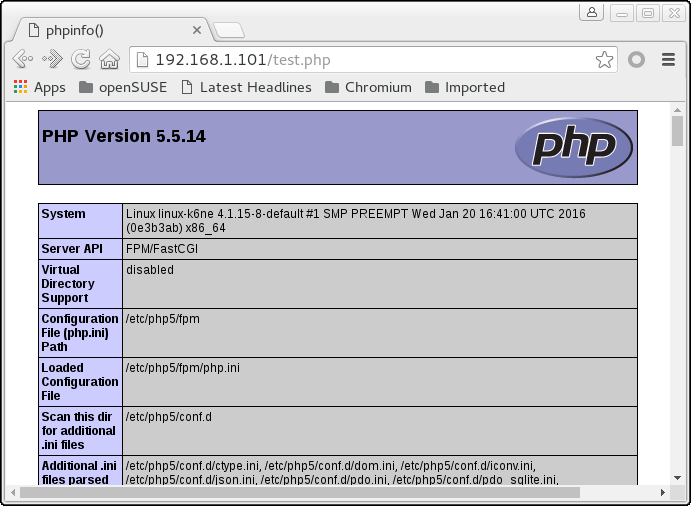Open the Chromium hamburger menu
The image size is (691, 506).
point(669,60)
